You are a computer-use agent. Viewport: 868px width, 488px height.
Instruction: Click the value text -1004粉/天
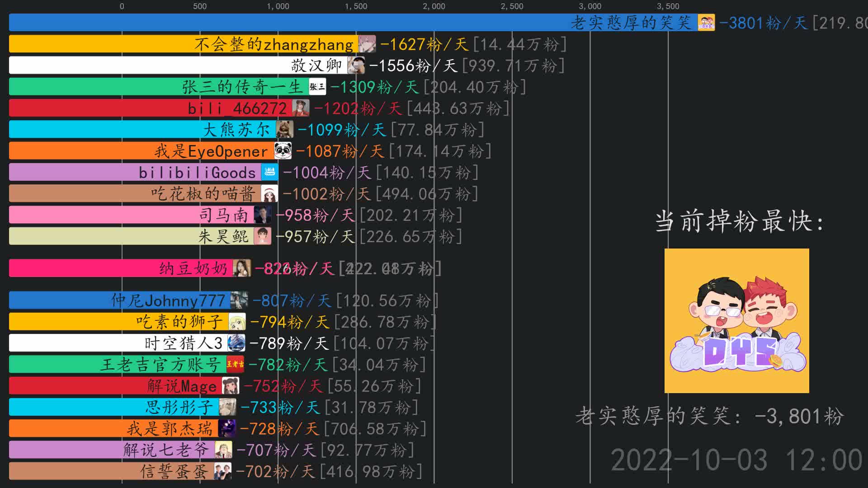pyautogui.click(x=327, y=173)
